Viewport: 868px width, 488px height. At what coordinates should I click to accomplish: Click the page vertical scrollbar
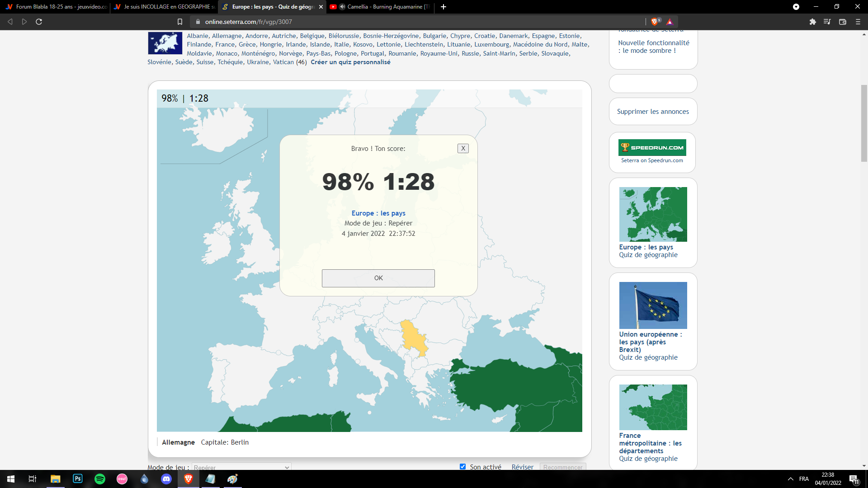click(864, 123)
